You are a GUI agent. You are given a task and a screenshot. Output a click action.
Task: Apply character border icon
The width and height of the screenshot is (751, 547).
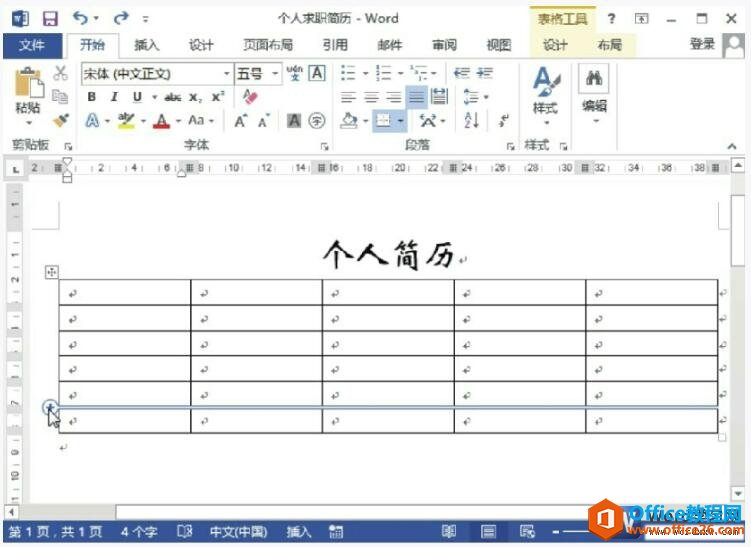click(x=317, y=73)
